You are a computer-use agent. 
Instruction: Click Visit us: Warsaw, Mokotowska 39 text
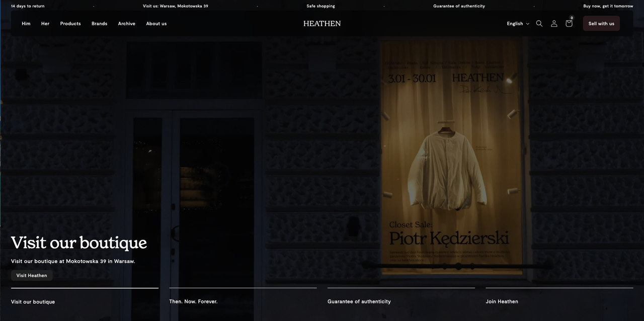[176, 6]
